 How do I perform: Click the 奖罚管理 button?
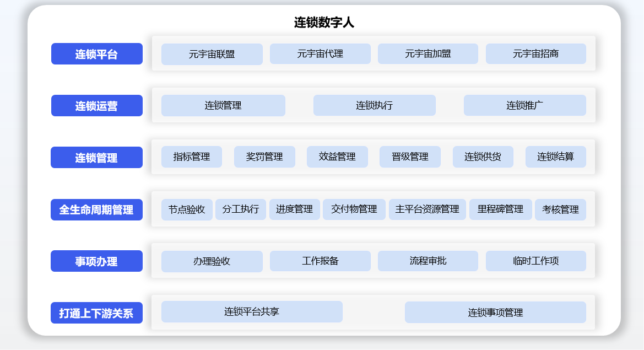[x=264, y=157]
